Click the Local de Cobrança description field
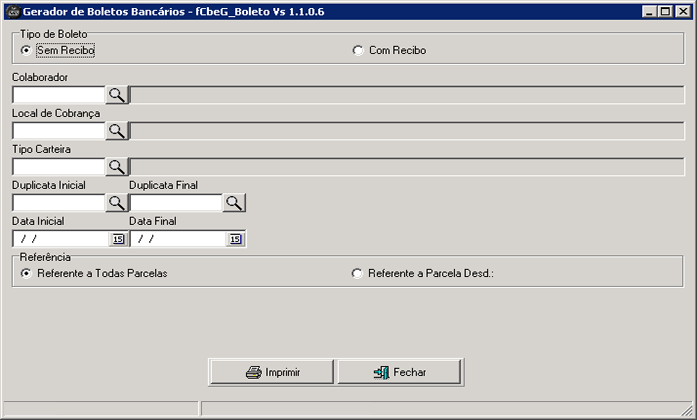The width and height of the screenshot is (697, 420). [407, 131]
